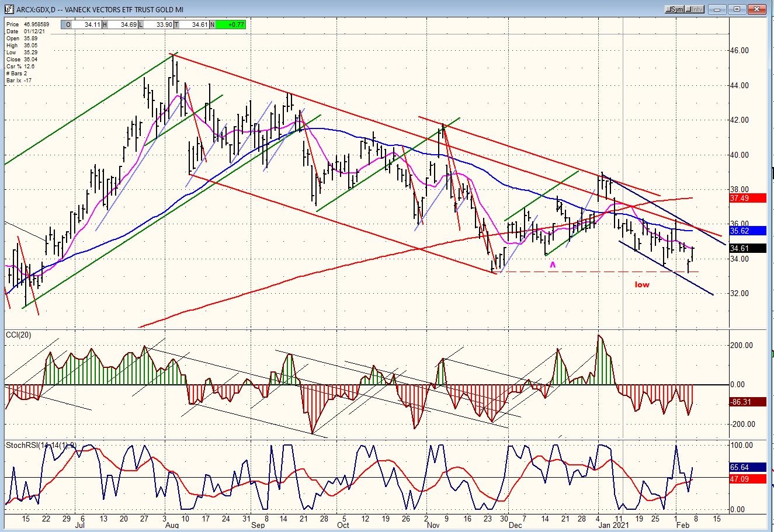Minimize the GDX chart window
The height and width of the screenshot is (532, 774).
pyautogui.click(x=718, y=9)
